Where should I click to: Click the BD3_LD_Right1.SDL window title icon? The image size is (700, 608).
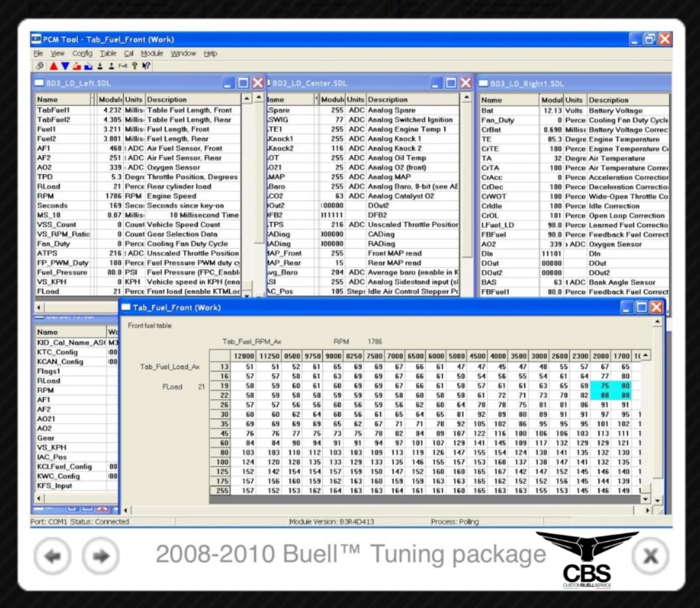point(483,83)
